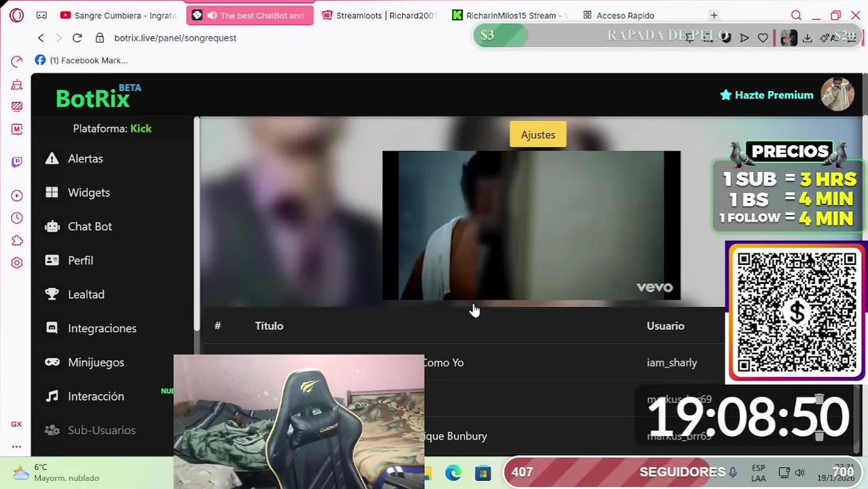This screenshot has width=868, height=489.
Task: Click the taskbar volume speaker icon
Action: click(x=799, y=473)
